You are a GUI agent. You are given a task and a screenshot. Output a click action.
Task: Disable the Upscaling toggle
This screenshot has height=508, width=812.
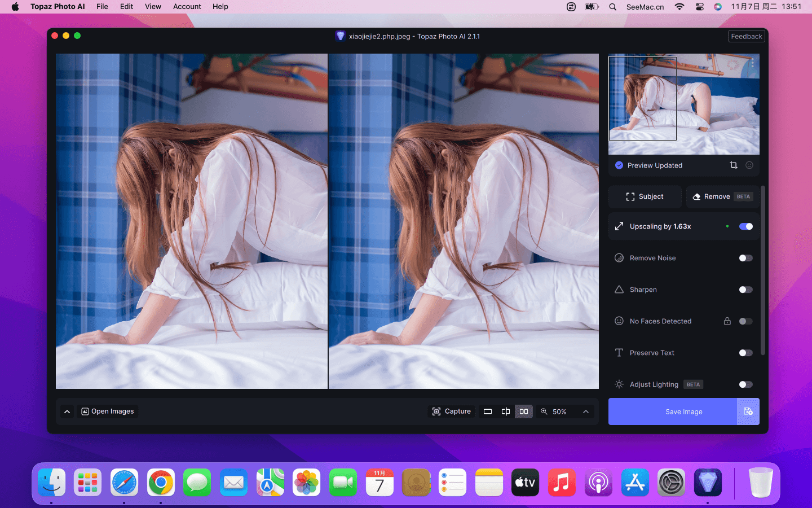click(x=745, y=226)
